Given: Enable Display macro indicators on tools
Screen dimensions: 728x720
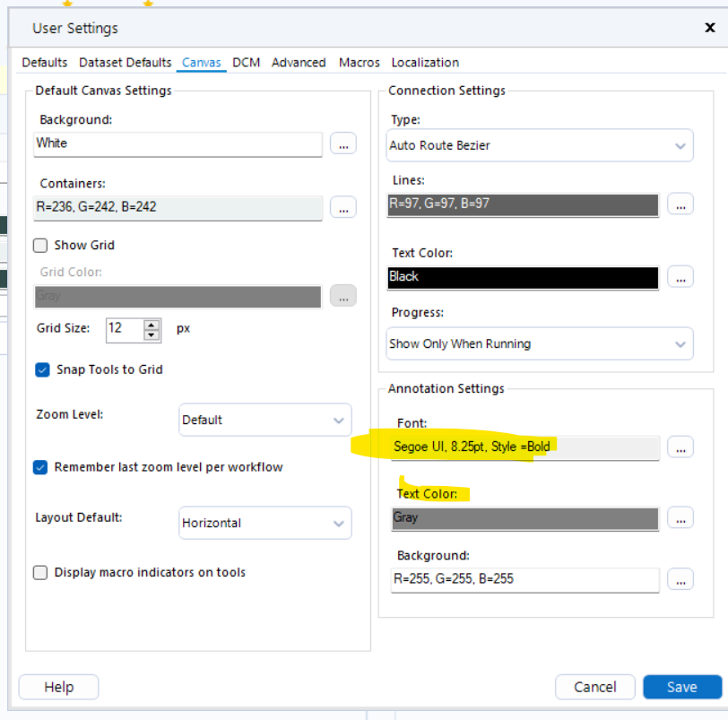Looking at the screenshot, I should click(x=39, y=571).
